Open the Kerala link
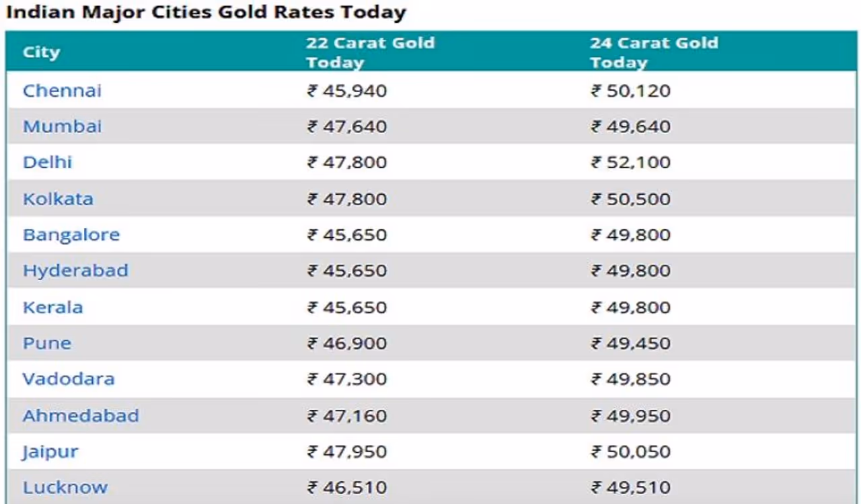Screen dimensions: 861x504 (52, 308)
